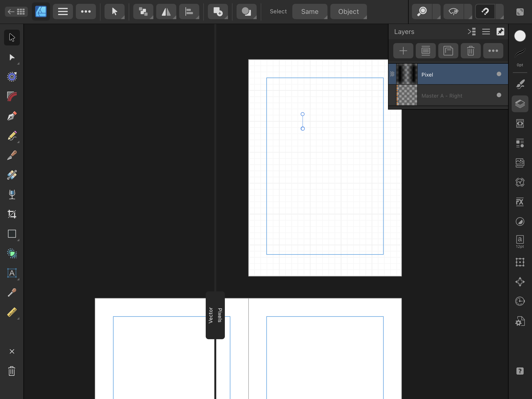Open the Brushes studio panel

(520, 84)
